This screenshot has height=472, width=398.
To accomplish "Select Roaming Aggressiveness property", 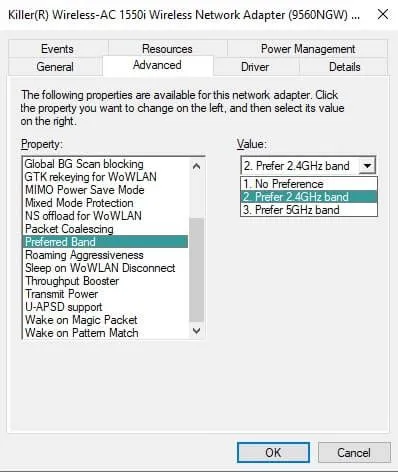I will (x=84, y=255).
